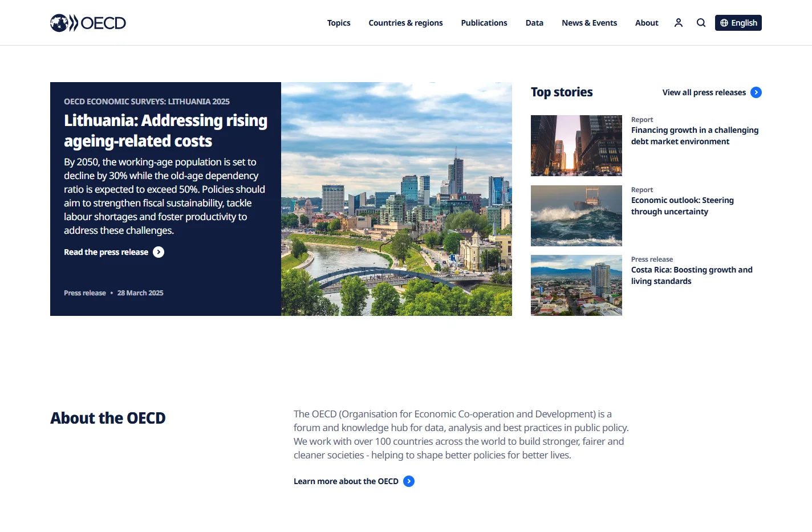Click the Press release label above Costa Rica
This screenshot has height=532, width=812.
pyautogui.click(x=652, y=259)
